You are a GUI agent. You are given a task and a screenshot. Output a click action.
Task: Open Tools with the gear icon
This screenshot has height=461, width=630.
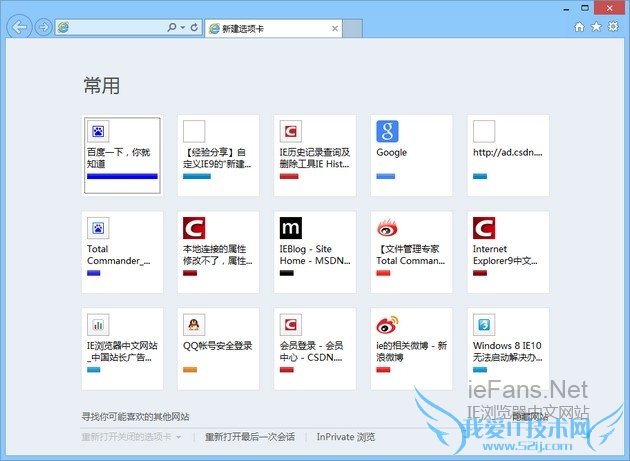614,27
